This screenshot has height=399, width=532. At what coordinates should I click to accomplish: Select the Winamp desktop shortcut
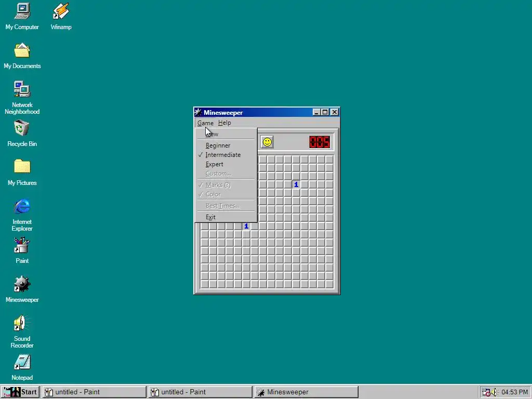click(x=61, y=16)
